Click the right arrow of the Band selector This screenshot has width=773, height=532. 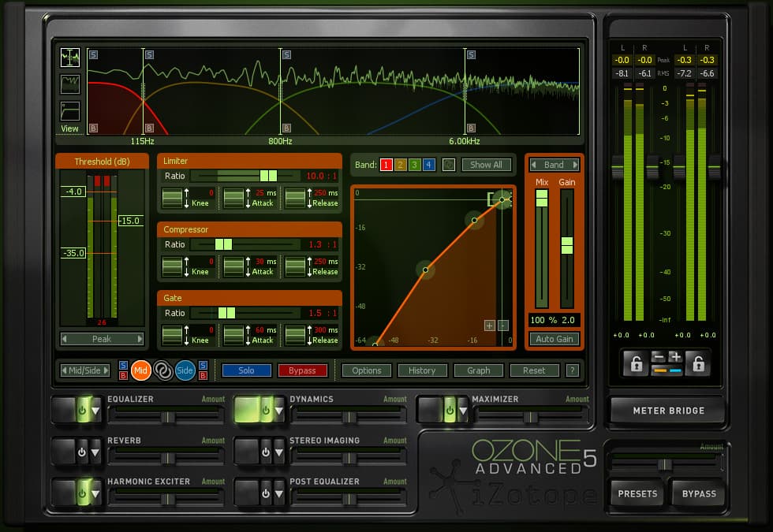(575, 165)
